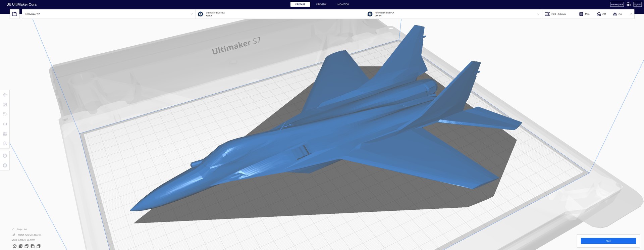Switch to the PREVIEW stage
Screen dimensions: 644x250
321,4
